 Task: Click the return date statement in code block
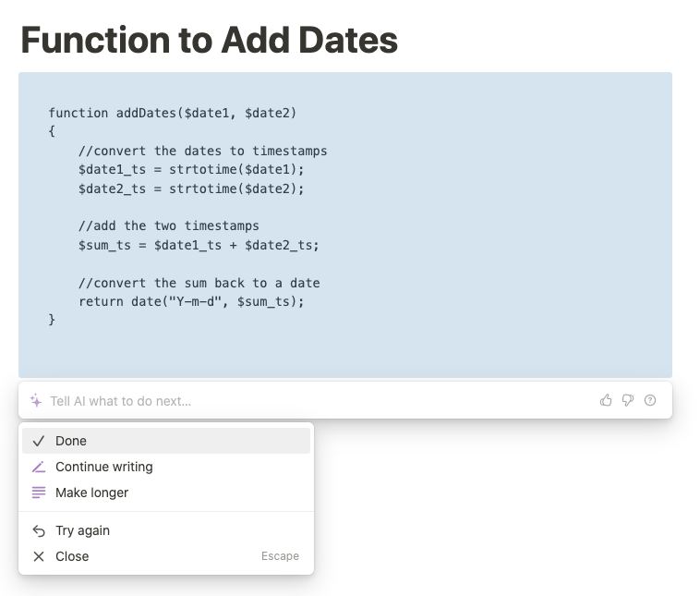pos(191,301)
